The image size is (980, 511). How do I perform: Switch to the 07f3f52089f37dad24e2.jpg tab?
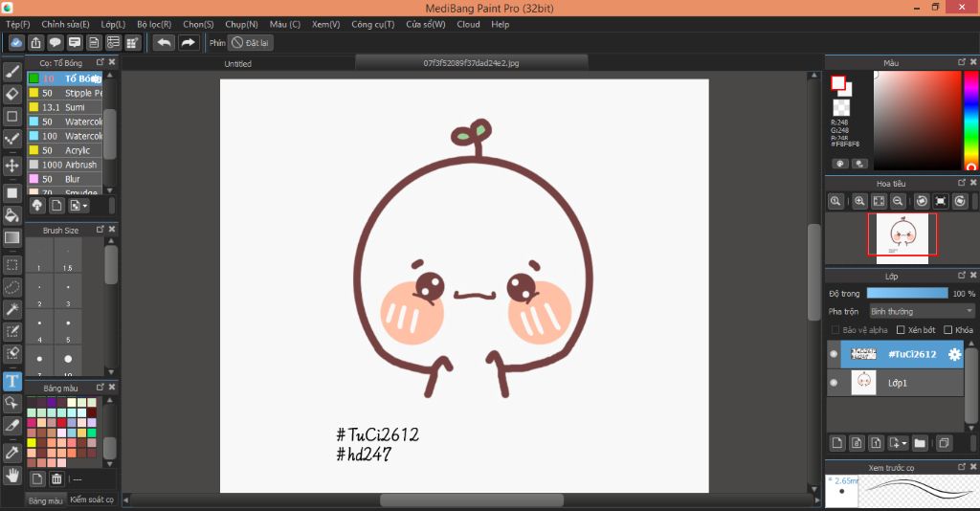[471, 63]
